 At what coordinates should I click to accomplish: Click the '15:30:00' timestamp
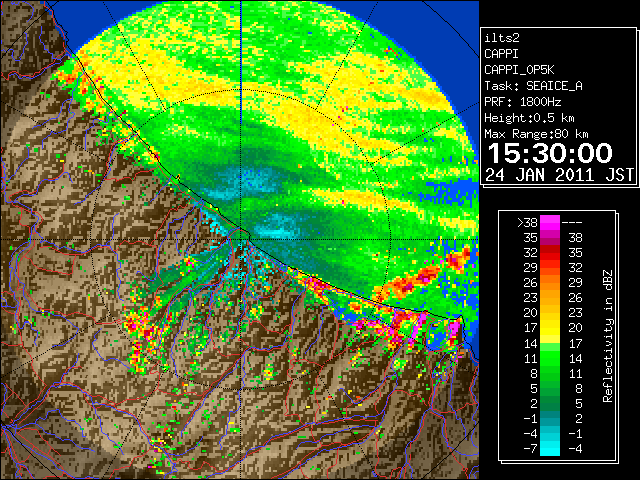(550, 153)
